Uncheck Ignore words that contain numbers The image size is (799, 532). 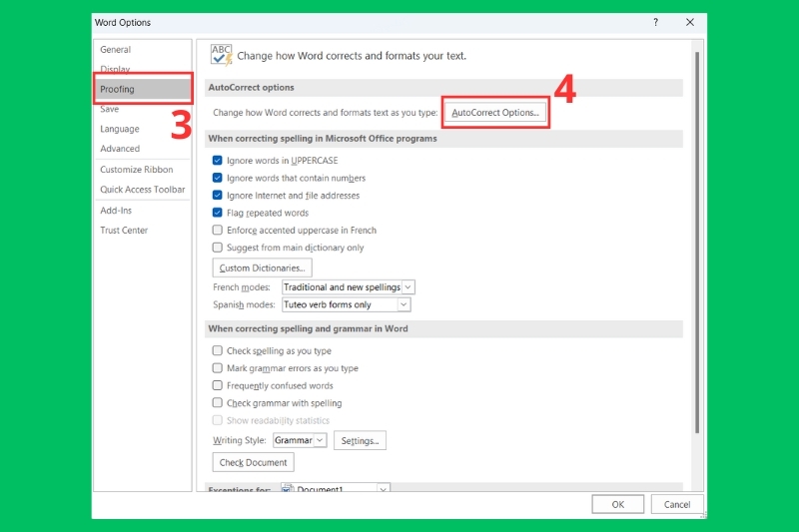click(x=217, y=178)
